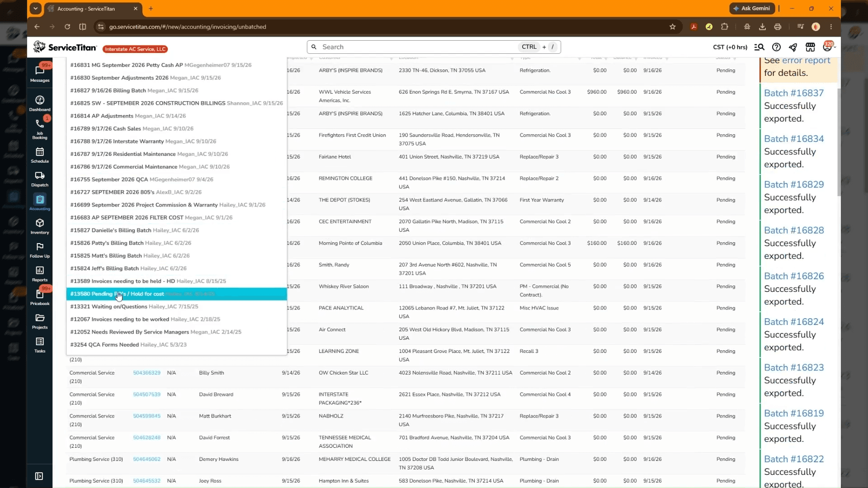868x488 pixels.
Task: Open invoice link 504645062
Action: pyautogui.click(x=146, y=459)
